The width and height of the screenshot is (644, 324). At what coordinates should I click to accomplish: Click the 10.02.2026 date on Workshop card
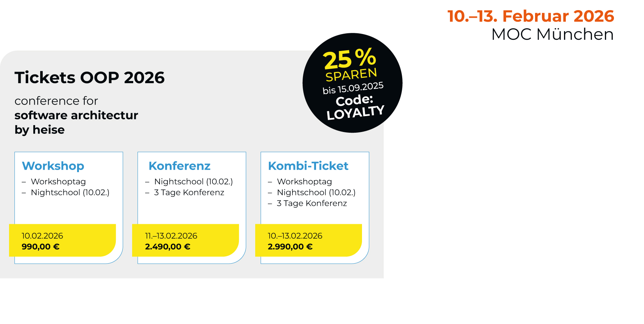click(x=42, y=236)
